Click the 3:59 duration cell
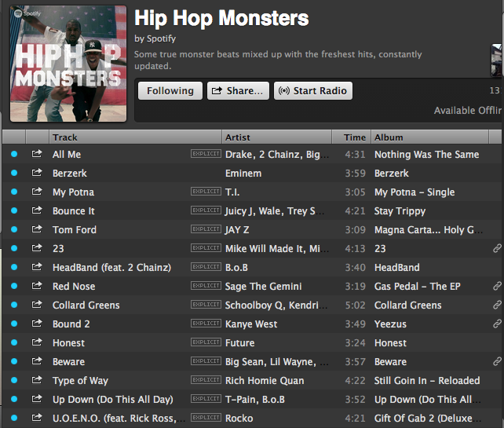Viewport: 504px width, 428px height. click(x=355, y=174)
